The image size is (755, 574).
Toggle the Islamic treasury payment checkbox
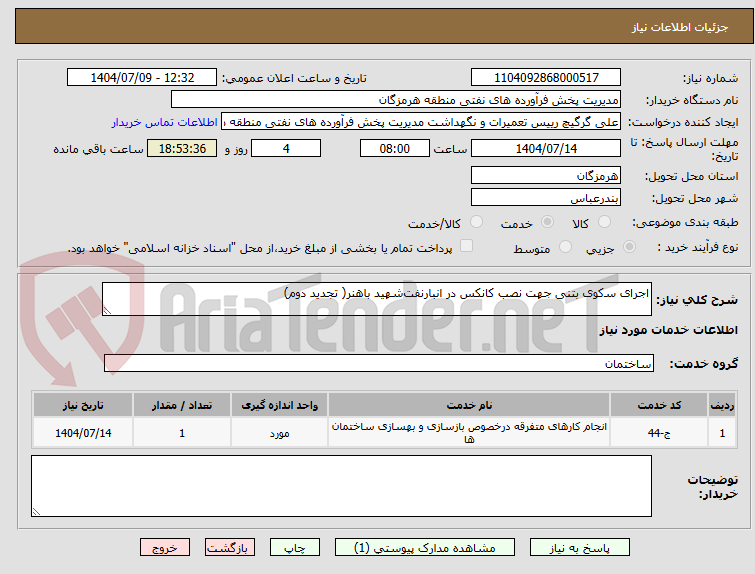pos(466,246)
